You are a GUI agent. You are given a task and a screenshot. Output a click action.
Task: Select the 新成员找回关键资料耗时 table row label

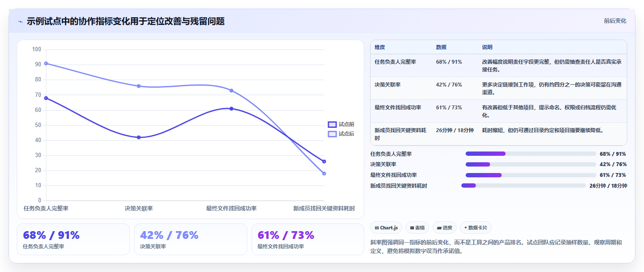[401, 134]
